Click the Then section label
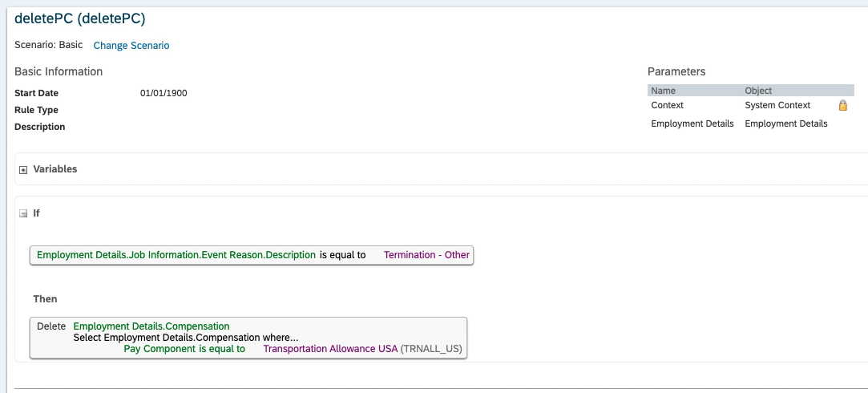The image size is (868, 393). pos(45,299)
